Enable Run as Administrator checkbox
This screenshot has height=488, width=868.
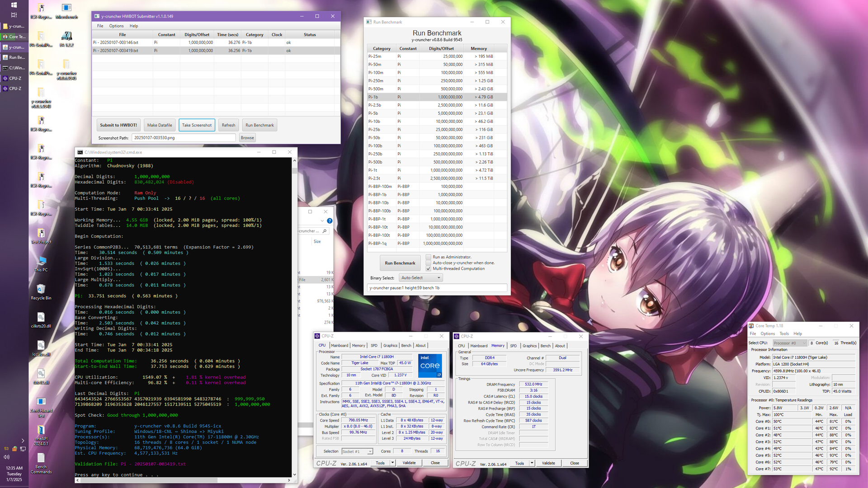pos(429,257)
